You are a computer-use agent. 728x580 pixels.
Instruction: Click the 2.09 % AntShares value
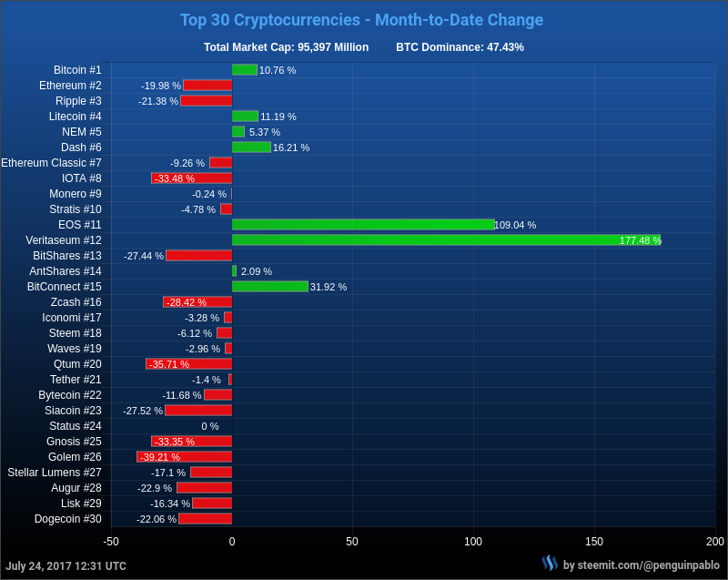257,271
